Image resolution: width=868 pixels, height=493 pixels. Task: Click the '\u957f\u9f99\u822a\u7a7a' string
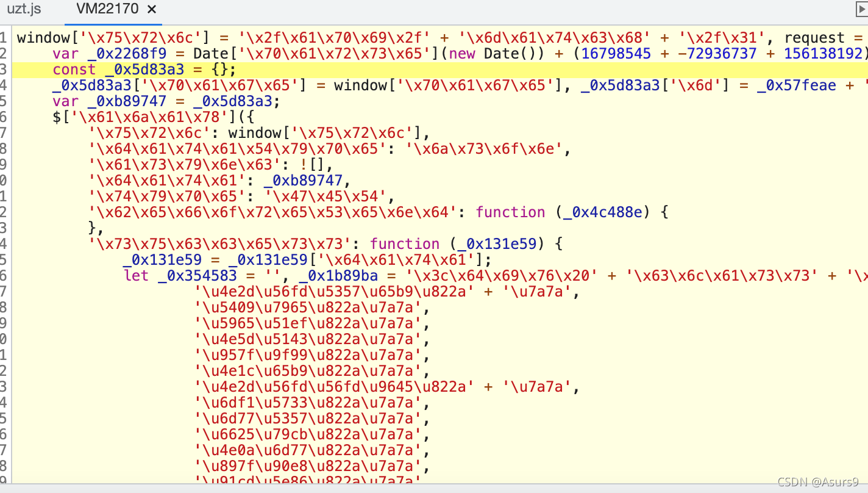click(308, 355)
